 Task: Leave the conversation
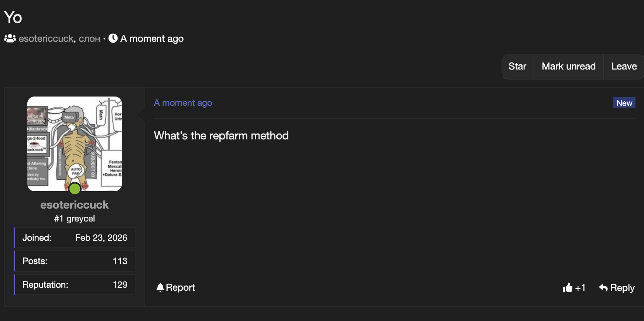[624, 66]
